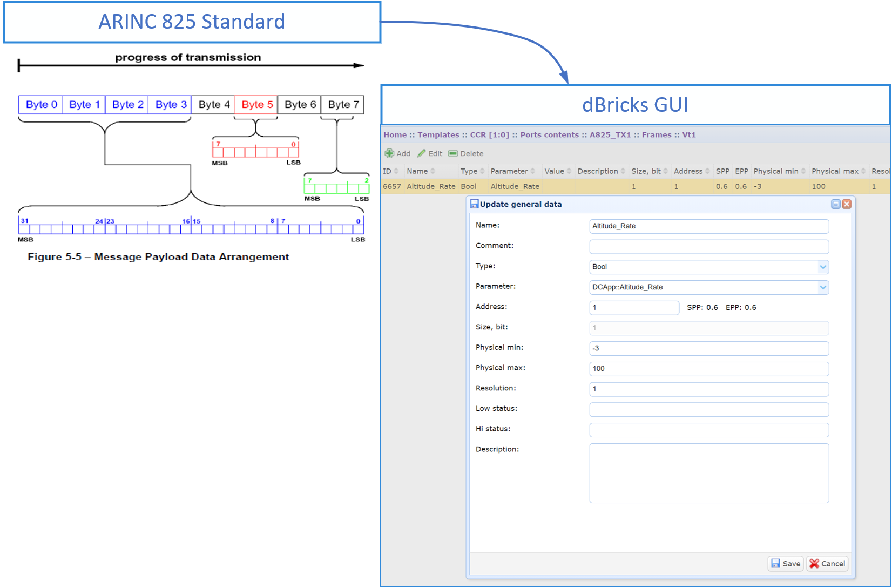The width and height of the screenshot is (892, 588).
Task: Open the Vt1 breadcrumb link
Action: 689,135
